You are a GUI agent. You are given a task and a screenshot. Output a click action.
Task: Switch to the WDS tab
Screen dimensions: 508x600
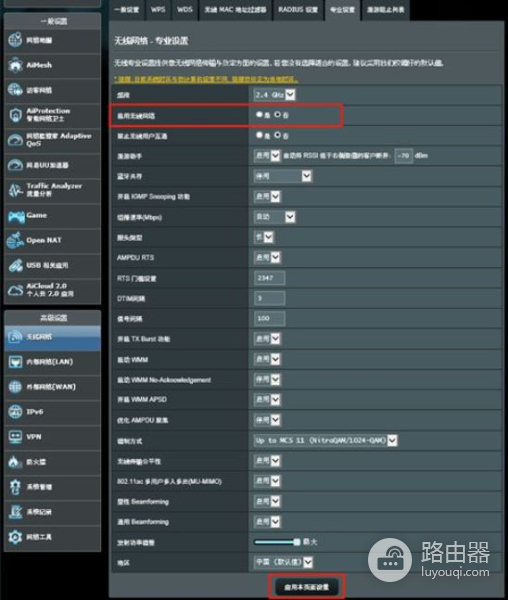[185, 10]
